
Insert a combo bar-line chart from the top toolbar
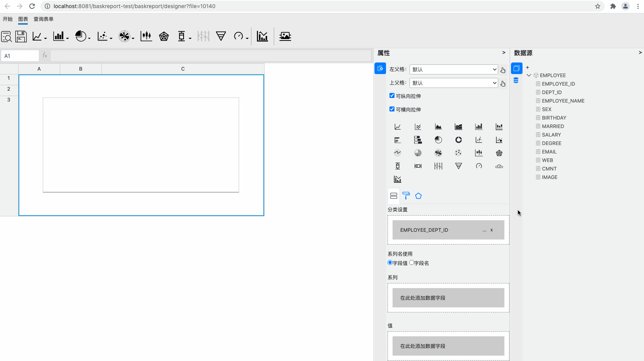pos(262,36)
